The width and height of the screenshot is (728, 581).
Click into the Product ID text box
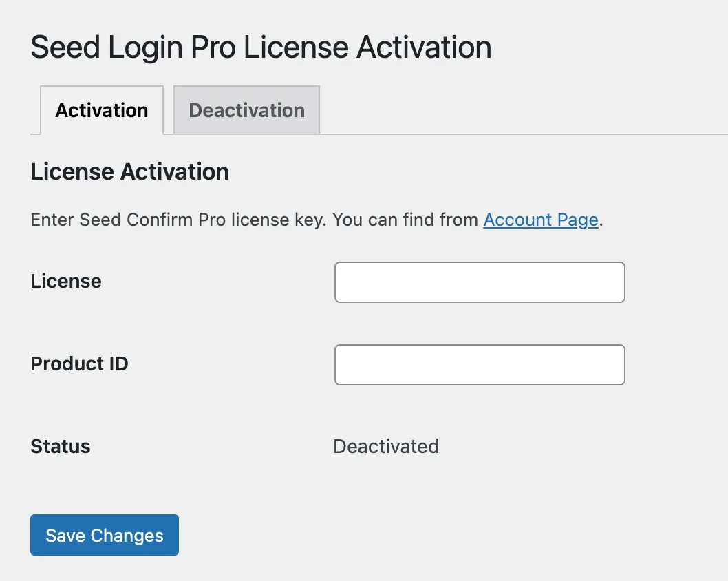[480, 365]
